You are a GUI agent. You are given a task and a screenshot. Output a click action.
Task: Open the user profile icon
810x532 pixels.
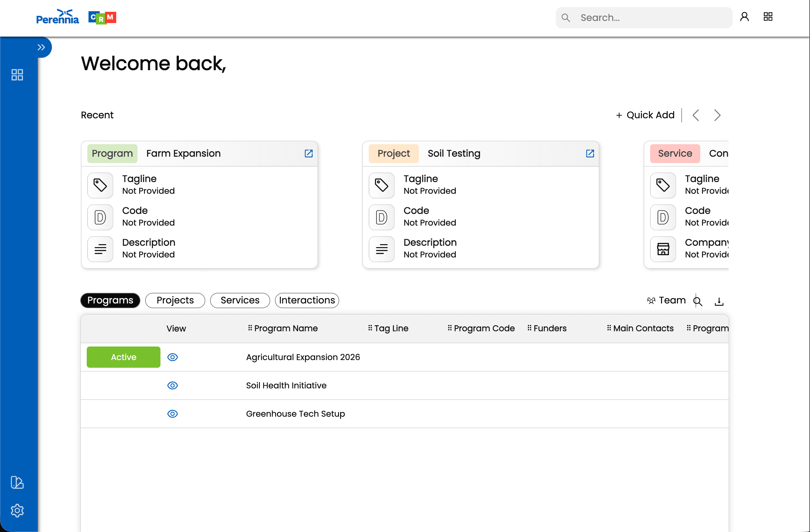(745, 17)
